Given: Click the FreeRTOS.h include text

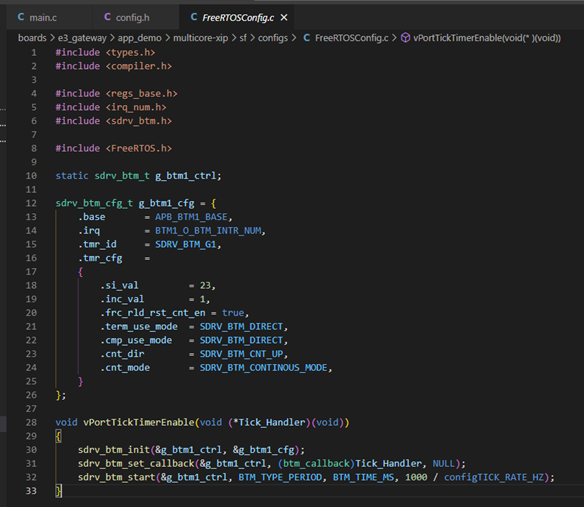Looking at the screenshot, I should 139,148.
